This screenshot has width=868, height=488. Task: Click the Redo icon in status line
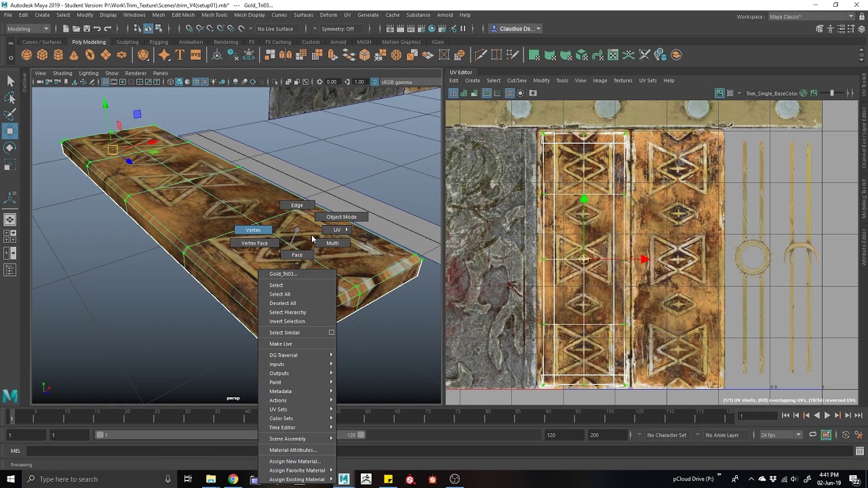pos(108,28)
